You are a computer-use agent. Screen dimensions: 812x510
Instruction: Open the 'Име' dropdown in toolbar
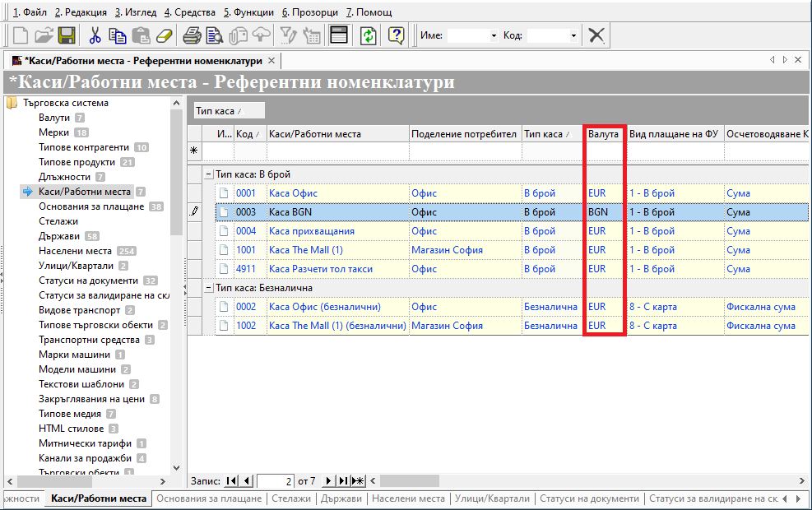click(x=494, y=36)
